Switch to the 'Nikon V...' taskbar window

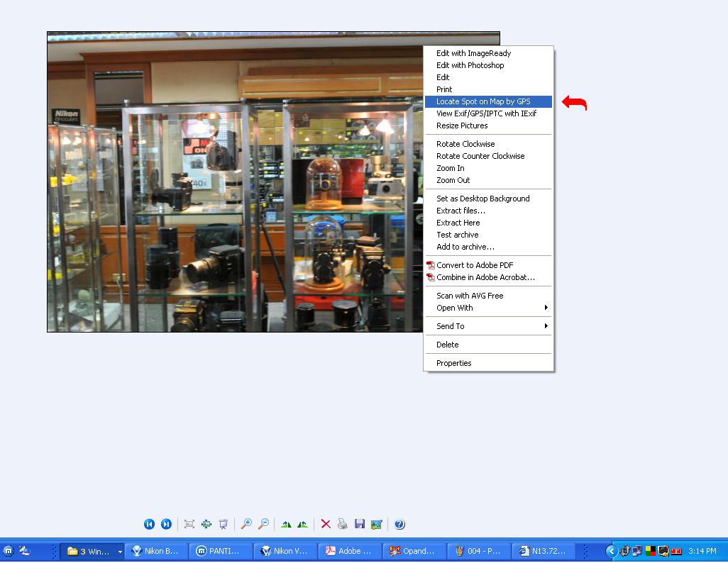point(286,551)
